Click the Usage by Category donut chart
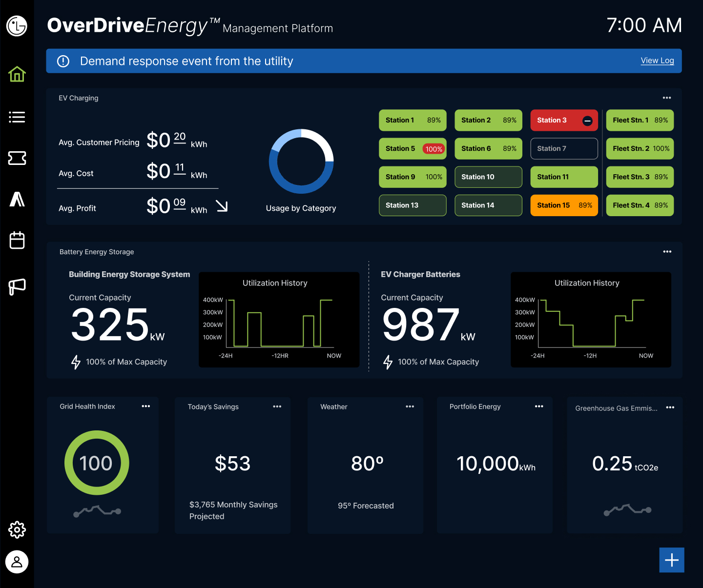703x588 pixels. (x=301, y=162)
